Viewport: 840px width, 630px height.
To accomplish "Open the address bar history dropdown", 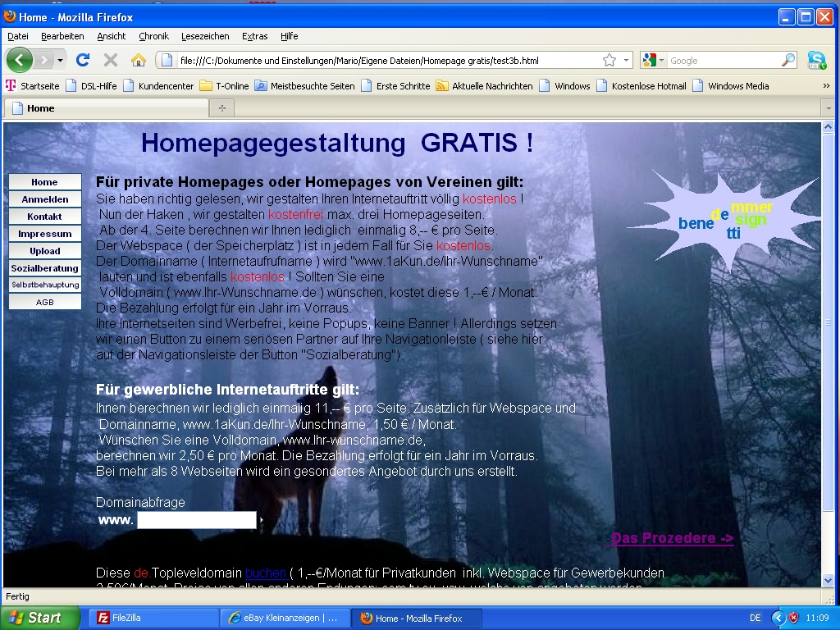I will click(x=626, y=61).
